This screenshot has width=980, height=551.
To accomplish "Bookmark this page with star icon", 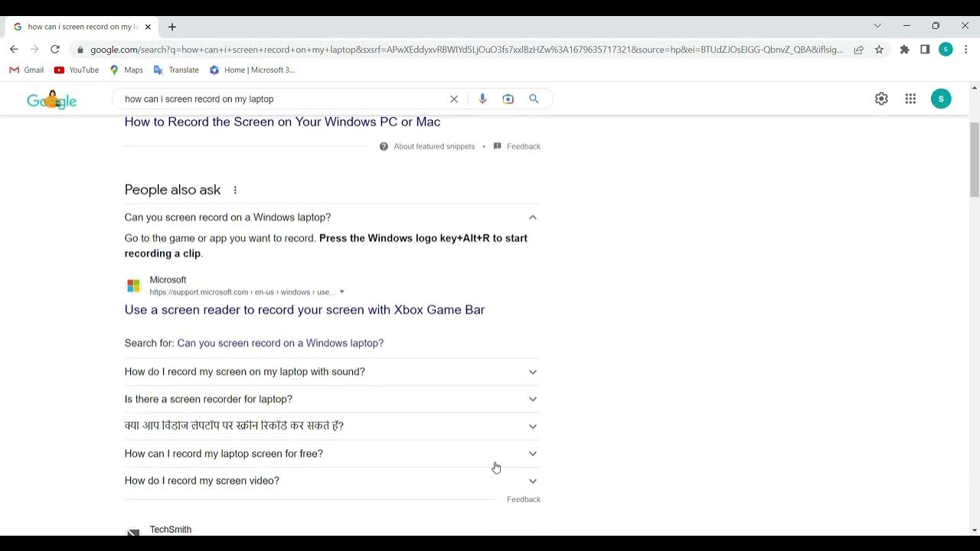I will pos(880,50).
